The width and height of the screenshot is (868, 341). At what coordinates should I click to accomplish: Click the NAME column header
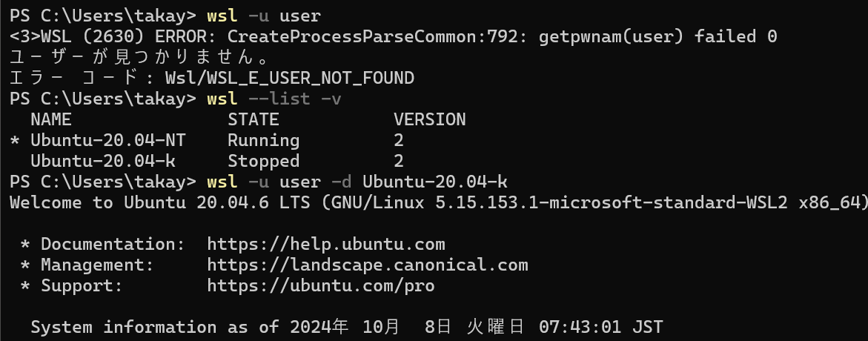point(51,119)
